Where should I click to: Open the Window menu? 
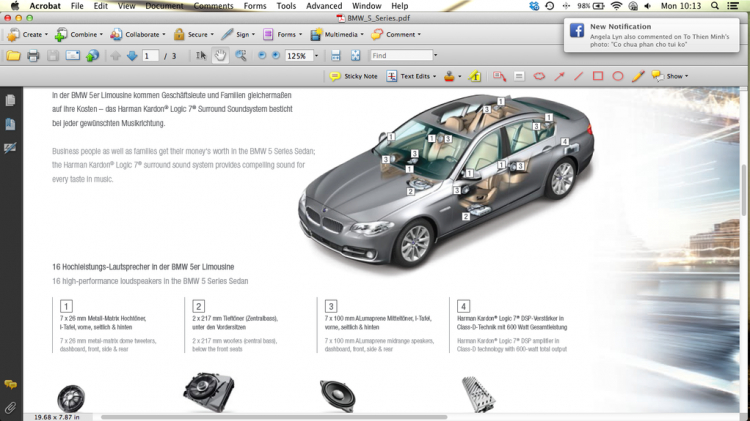366,6
